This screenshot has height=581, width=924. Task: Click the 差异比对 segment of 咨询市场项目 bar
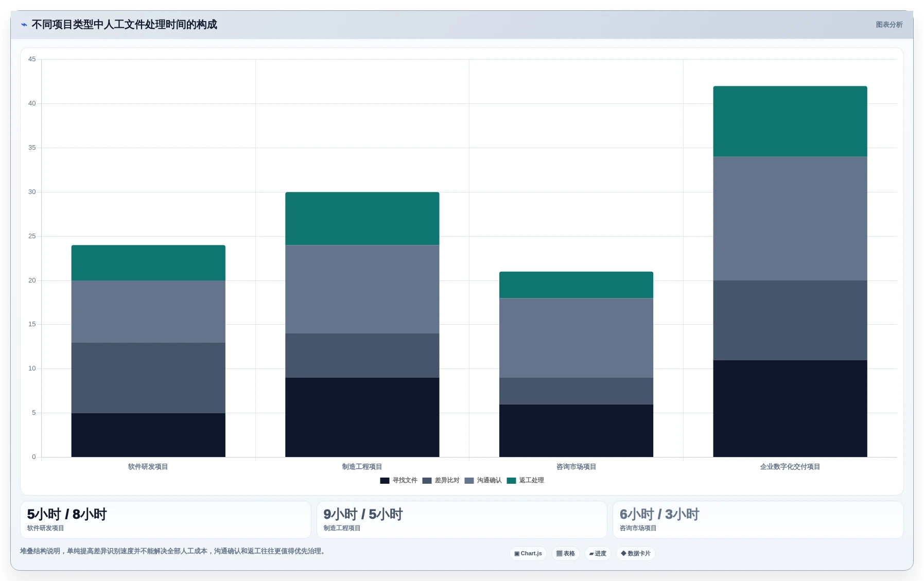click(576, 391)
